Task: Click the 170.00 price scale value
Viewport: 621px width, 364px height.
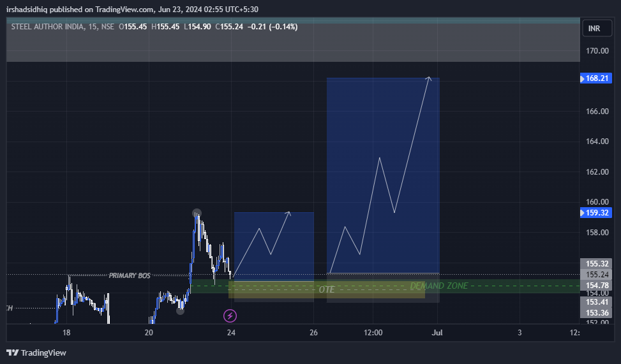Action: click(x=597, y=50)
